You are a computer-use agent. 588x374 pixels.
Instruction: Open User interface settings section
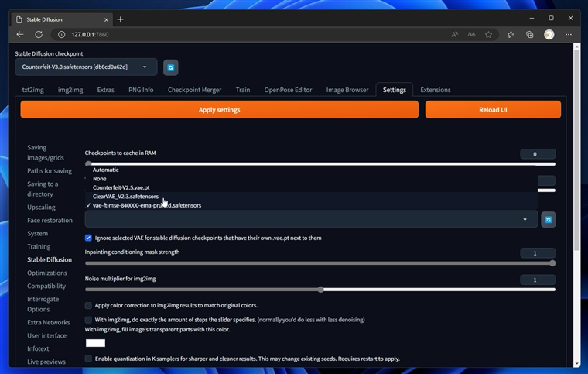point(47,335)
